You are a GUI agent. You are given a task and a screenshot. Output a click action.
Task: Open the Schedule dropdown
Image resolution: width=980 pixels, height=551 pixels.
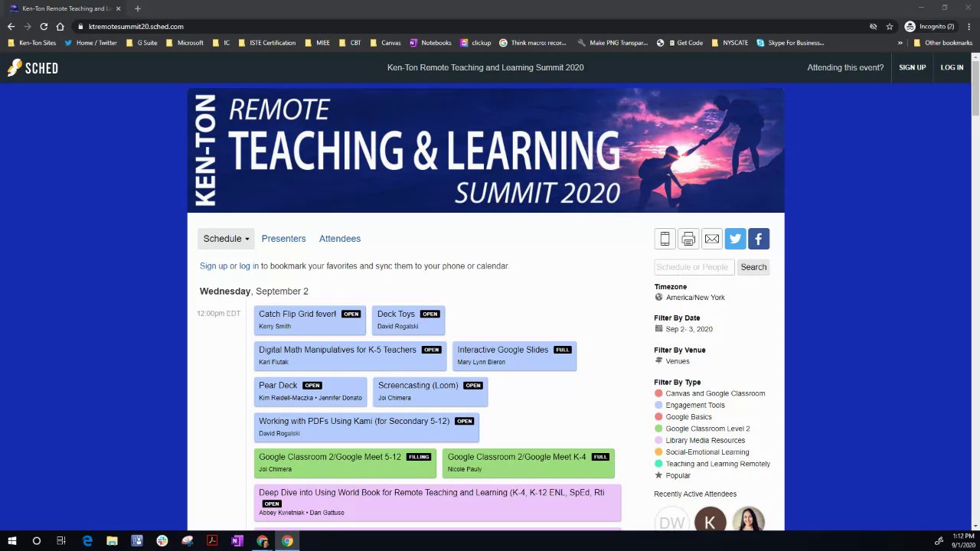click(226, 239)
